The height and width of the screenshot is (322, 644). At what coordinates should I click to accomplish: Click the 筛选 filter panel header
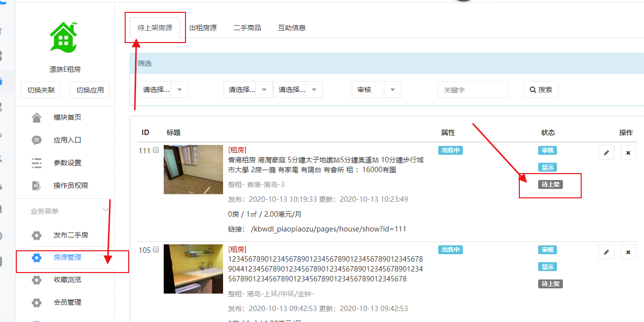tap(387, 63)
